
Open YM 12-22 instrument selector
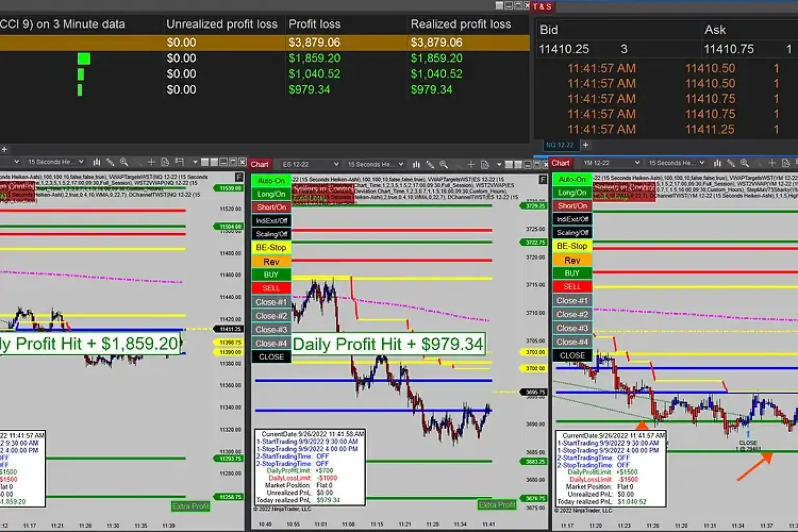(611, 163)
